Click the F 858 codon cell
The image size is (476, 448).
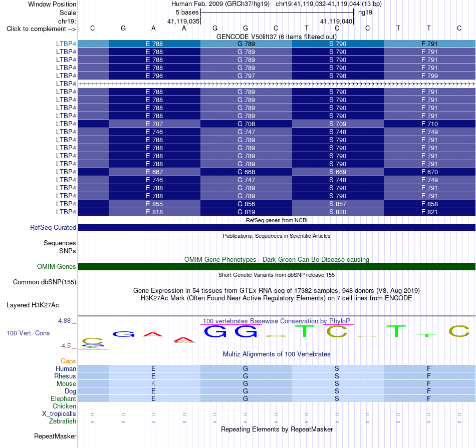(429, 204)
